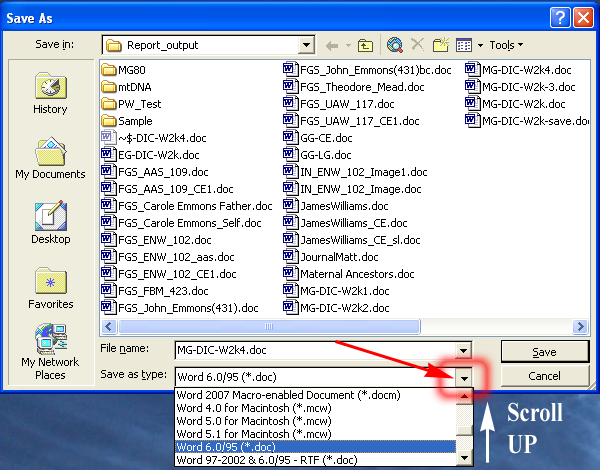Select GG-LG.doc
The image size is (600, 470).
pyautogui.click(x=318, y=155)
